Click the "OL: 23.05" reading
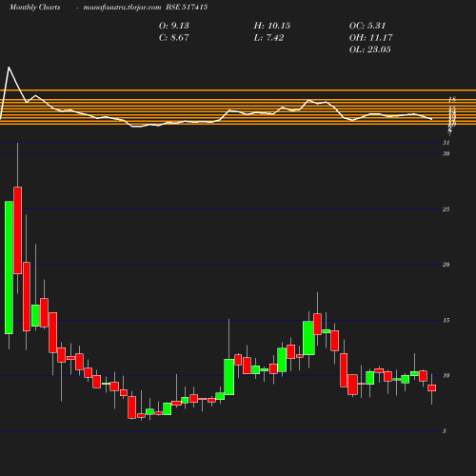The width and height of the screenshot is (476, 476). [370, 50]
